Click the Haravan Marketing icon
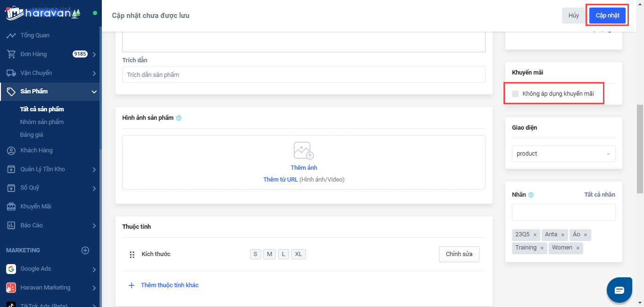 point(11,288)
